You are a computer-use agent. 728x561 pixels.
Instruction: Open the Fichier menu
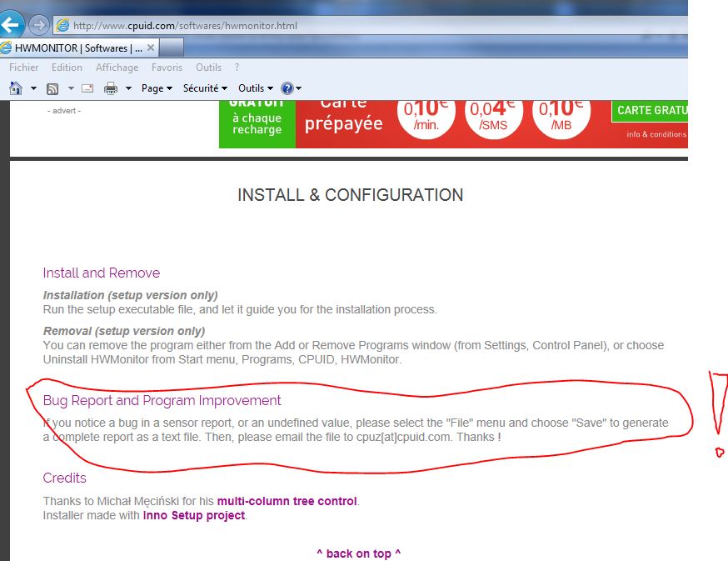(24, 68)
